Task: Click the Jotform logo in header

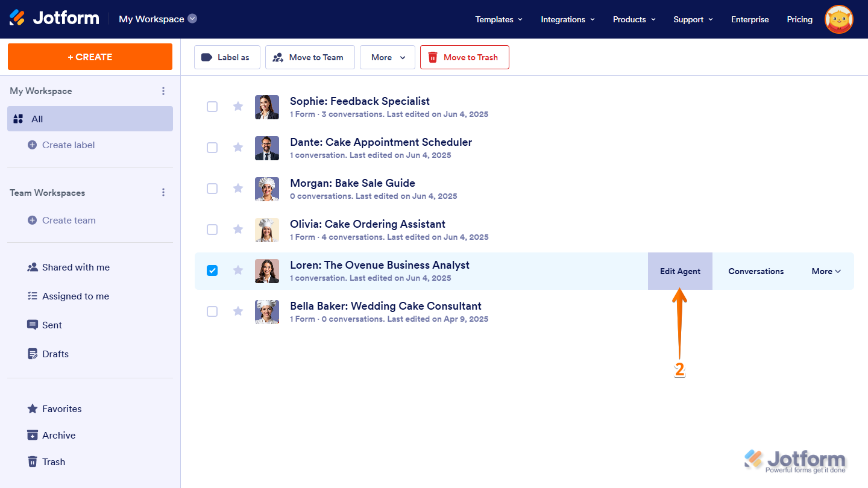Action: [54, 19]
